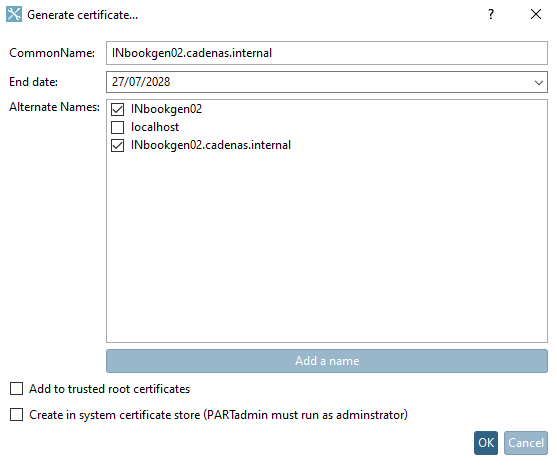Viewport: 557px width, 465px height.
Task: Select the localhost list entry text
Action: [155, 127]
